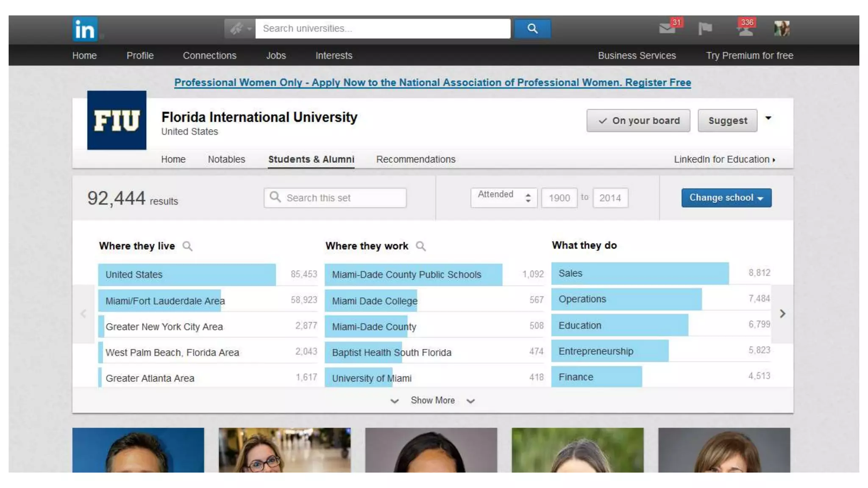Screen dimensions: 868x488
Task: Open the messages envelope icon
Action: (x=667, y=28)
